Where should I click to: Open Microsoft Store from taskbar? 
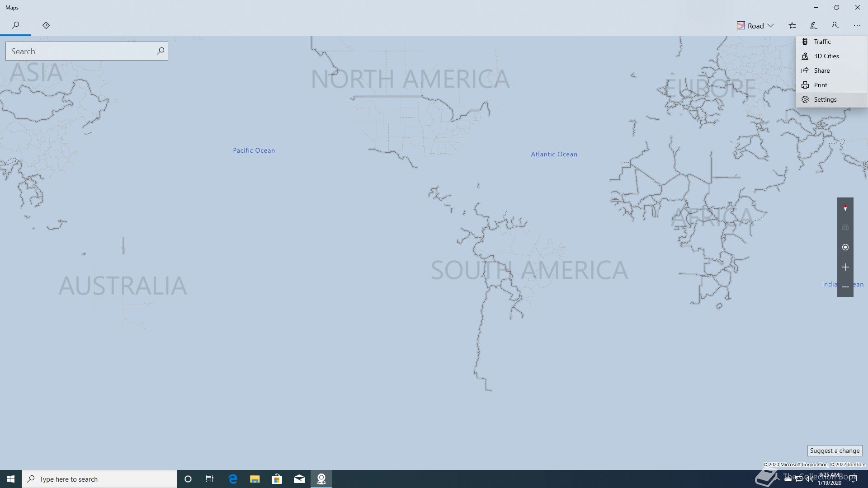click(x=277, y=479)
